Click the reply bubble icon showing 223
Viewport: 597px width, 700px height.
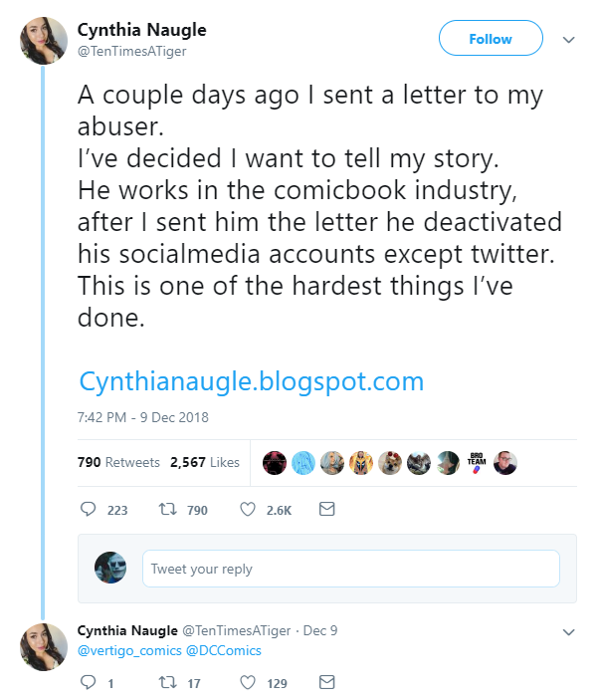(x=88, y=509)
